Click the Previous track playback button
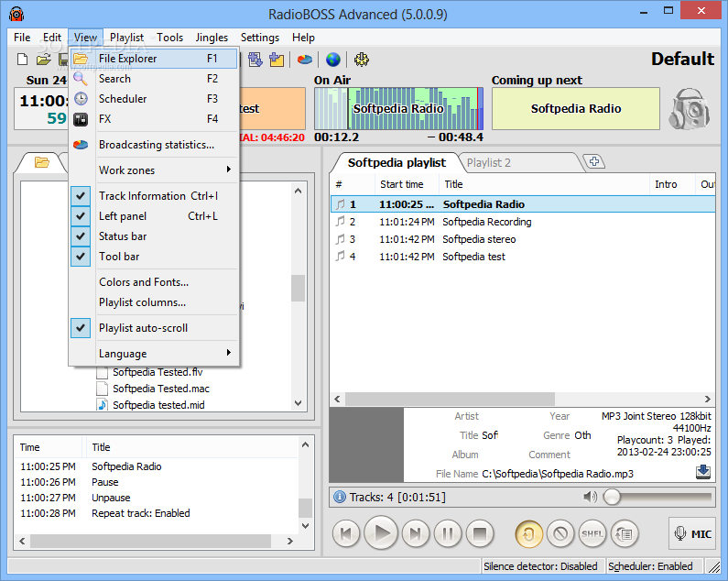 point(346,533)
